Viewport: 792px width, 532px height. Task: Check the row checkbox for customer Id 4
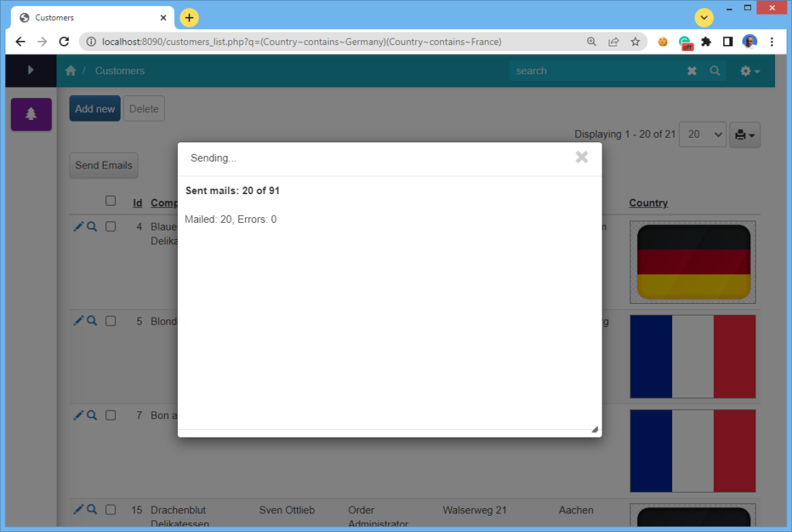[x=111, y=227]
